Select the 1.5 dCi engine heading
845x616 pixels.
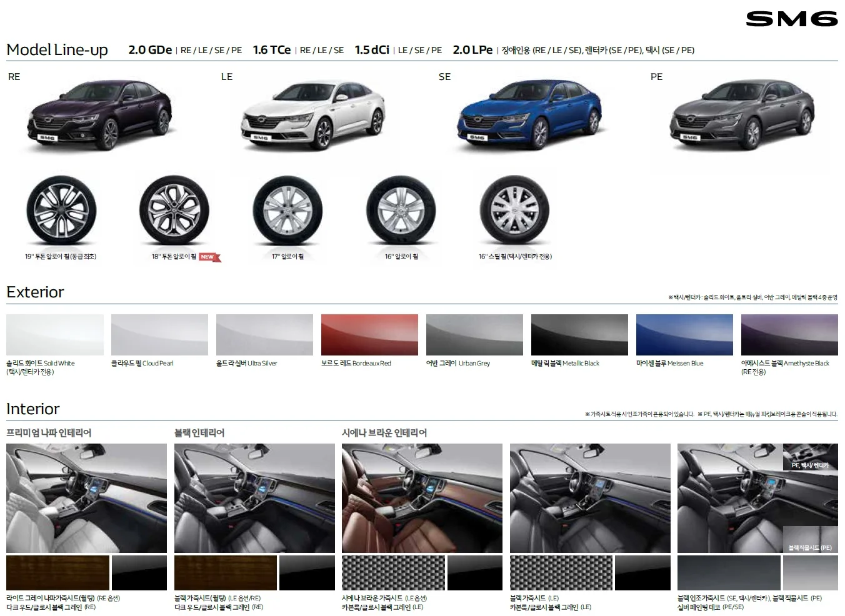(x=372, y=50)
